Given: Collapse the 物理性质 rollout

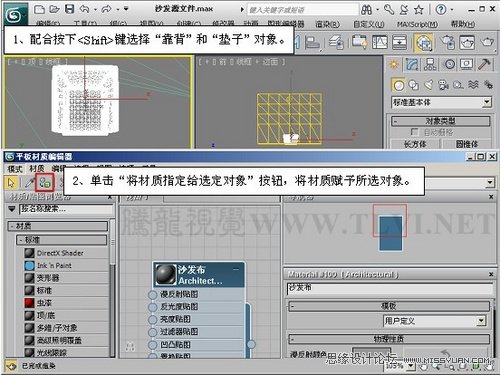Looking at the screenshot, I should tap(389, 339).
